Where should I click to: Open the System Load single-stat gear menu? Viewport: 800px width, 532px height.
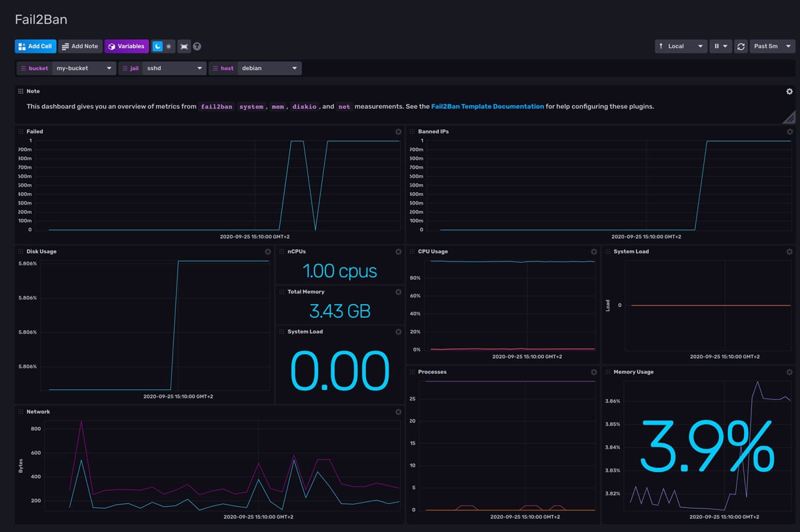(x=398, y=331)
